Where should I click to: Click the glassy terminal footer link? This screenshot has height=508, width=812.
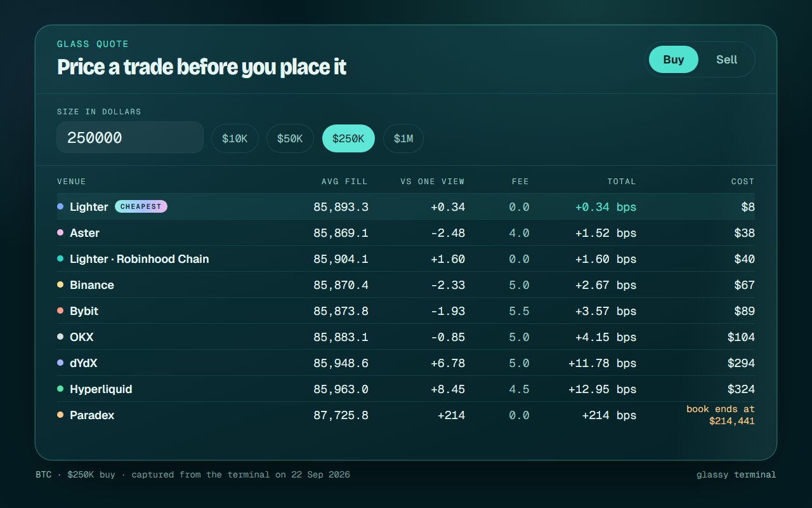coord(736,474)
